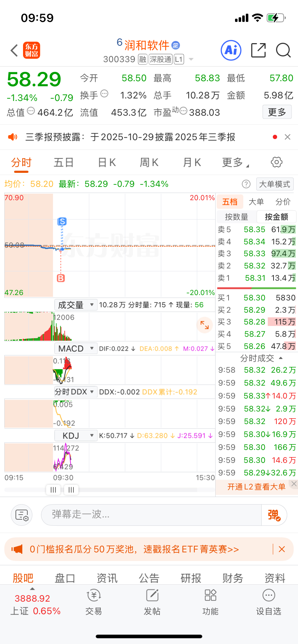298x644 pixels.
Task: Tap 设自选 add to watchlist icon
Action: pyautogui.click(x=269, y=603)
